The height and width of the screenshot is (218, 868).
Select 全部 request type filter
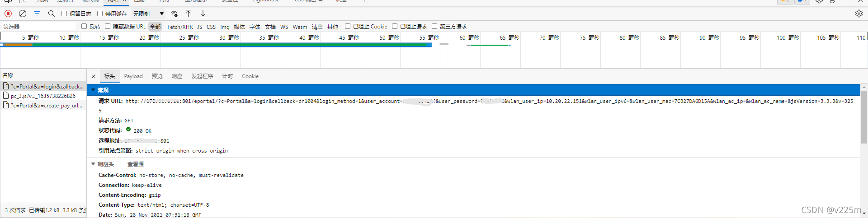pos(155,27)
